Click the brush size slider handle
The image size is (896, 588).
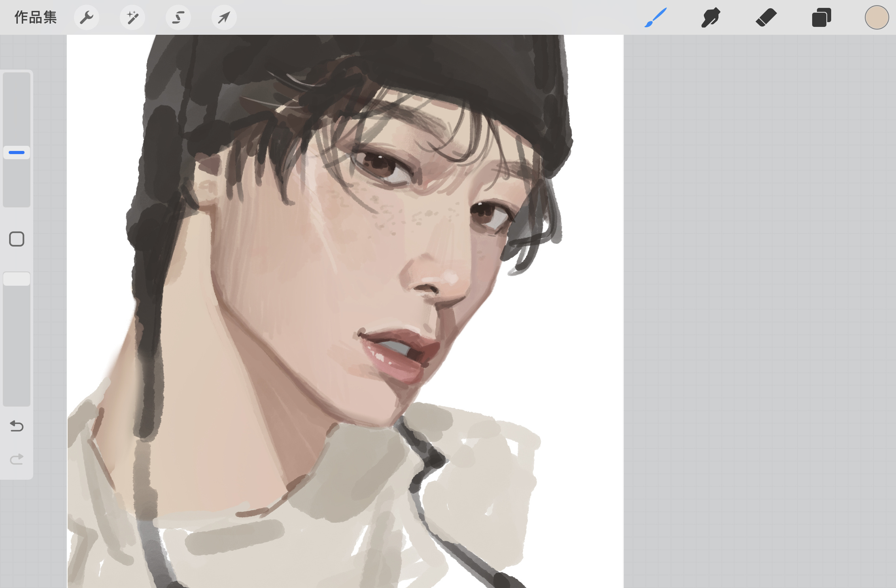17,152
